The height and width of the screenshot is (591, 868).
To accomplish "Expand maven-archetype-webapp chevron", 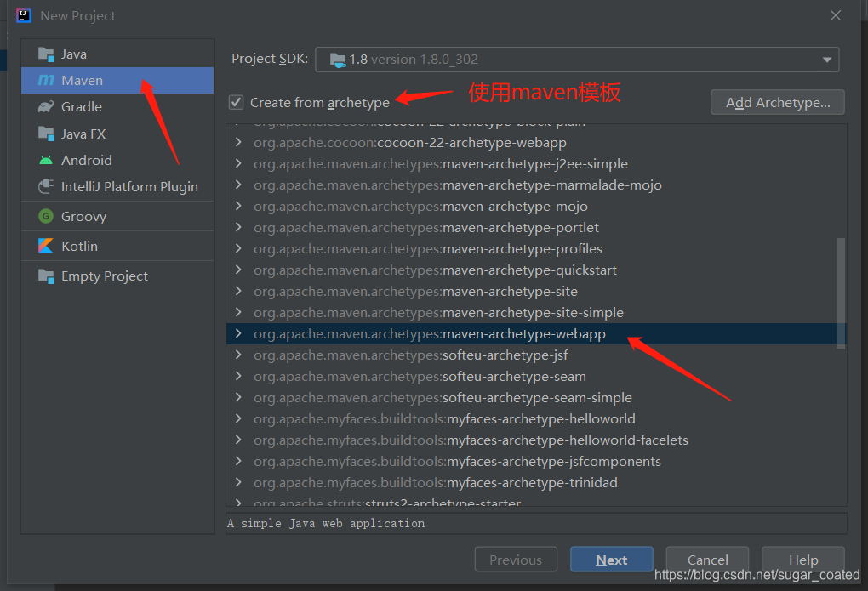I will click(x=238, y=333).
